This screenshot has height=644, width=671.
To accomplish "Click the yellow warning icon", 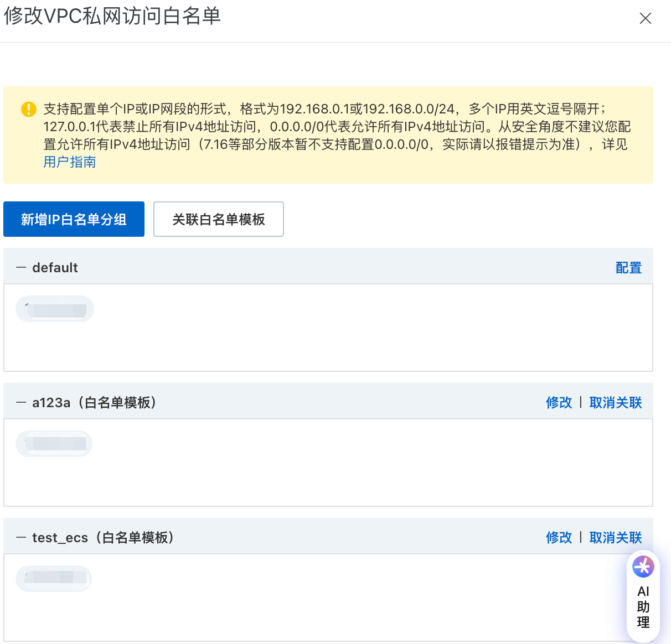I will click(x=29, y=109).
